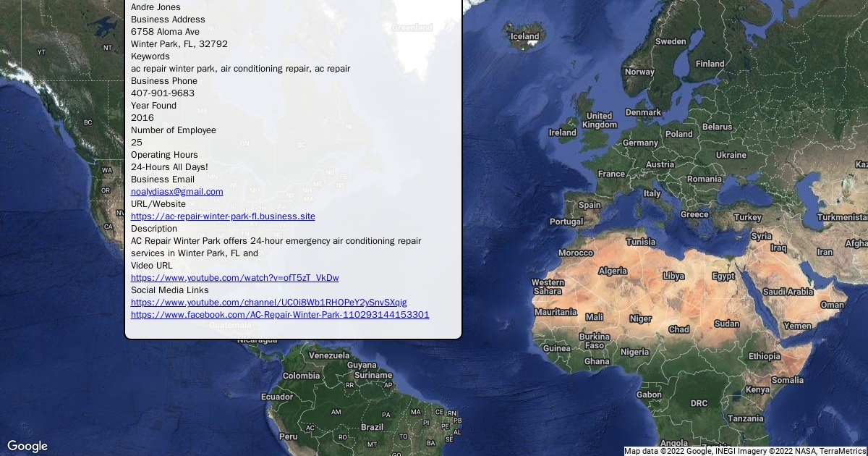Click the Morocco label on the map
The height and width of the screenshot is (456, 868).
pos(576,253)
